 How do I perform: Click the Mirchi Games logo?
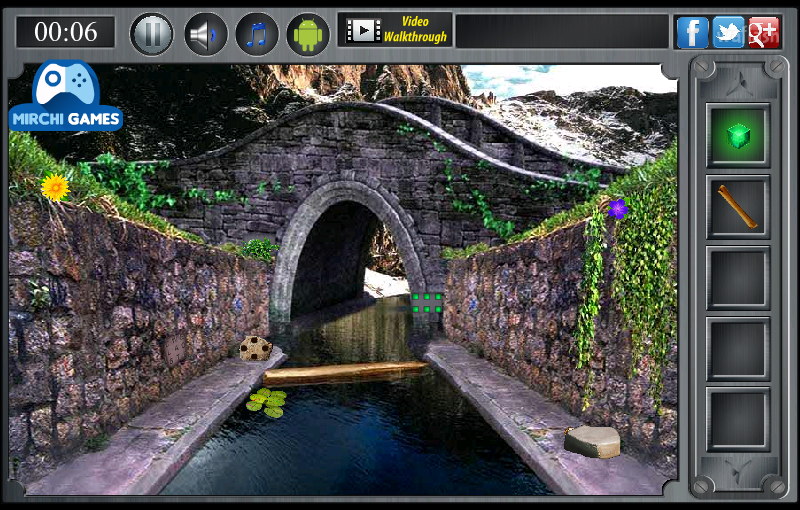[x=65, y=96]
